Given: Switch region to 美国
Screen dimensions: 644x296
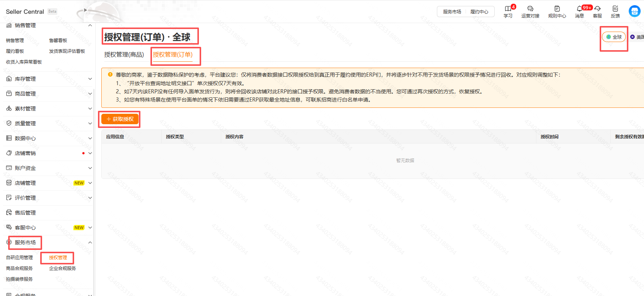Looking at the screenshot, I should [x=638, y=37].
